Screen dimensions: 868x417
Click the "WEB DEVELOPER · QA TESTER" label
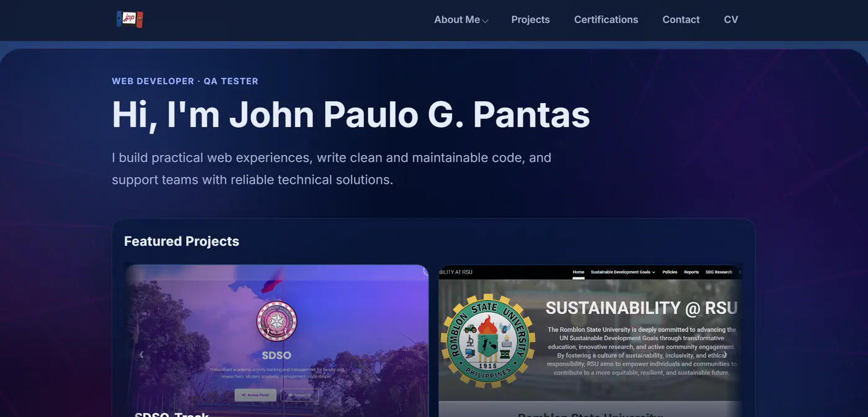click(x=185, y=81)
